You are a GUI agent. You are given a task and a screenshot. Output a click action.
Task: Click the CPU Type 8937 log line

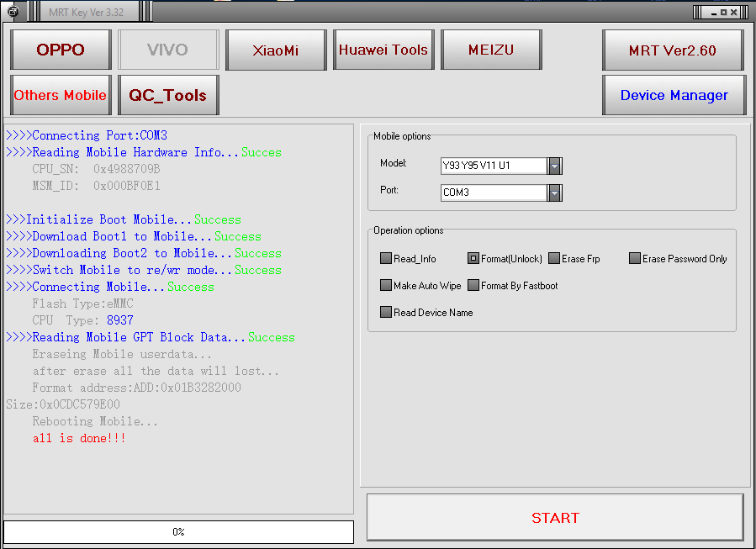pos(83,320)
